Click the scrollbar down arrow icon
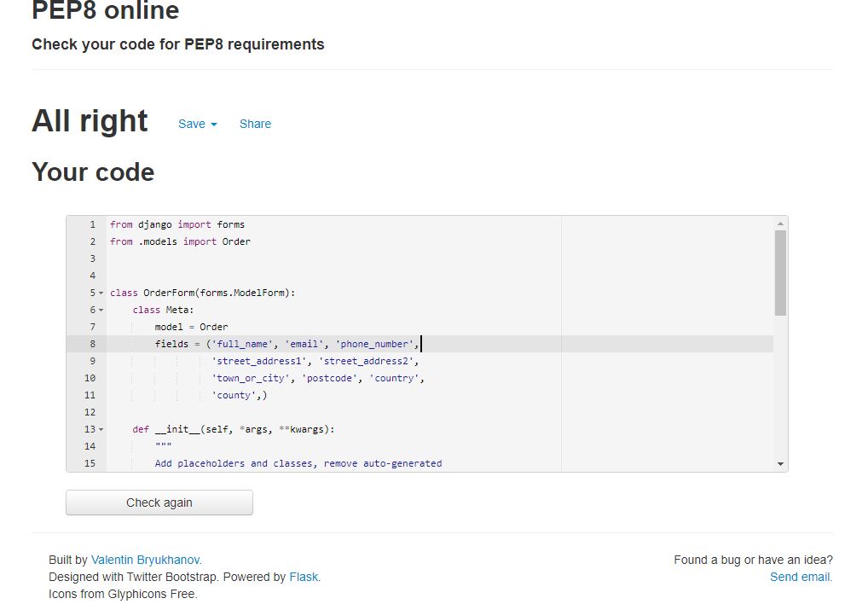The width and height of the screenshot is (868, 610). (x=780, y=463)
